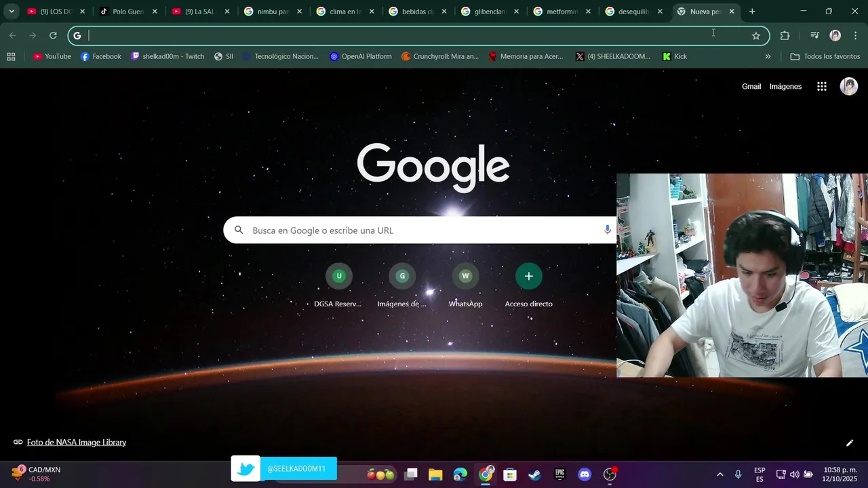Add a shortcut with Acceso directo
868x488 pixels.
tap(529, 285)
